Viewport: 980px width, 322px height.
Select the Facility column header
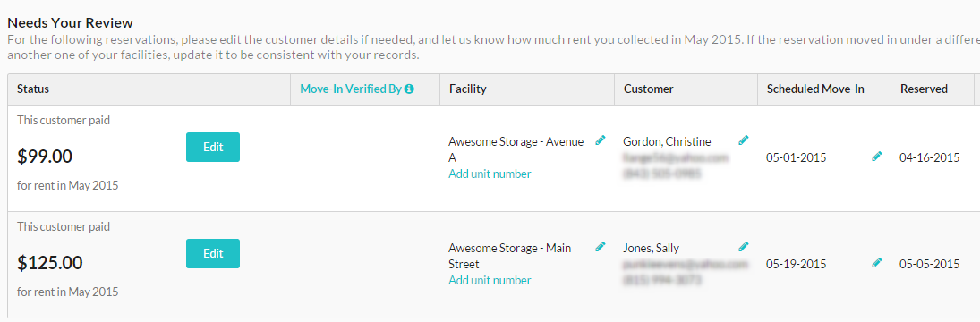coord(467,89)
